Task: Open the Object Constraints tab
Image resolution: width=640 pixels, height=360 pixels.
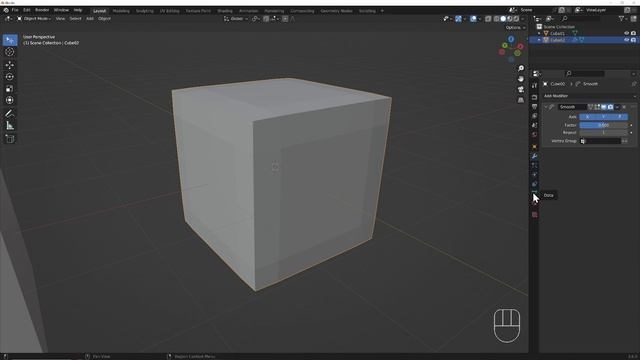Action: pyautogui.click(x=535, y=184)
